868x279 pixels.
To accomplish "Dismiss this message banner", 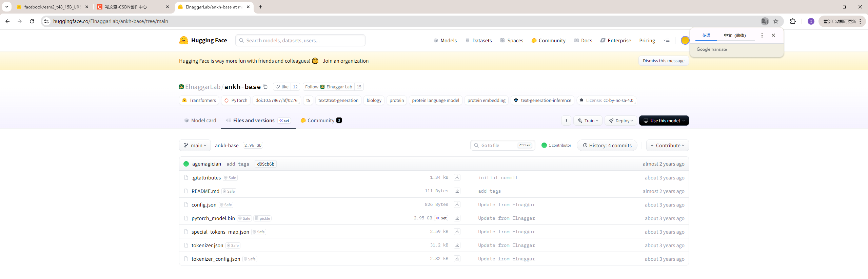I will 664,61.
